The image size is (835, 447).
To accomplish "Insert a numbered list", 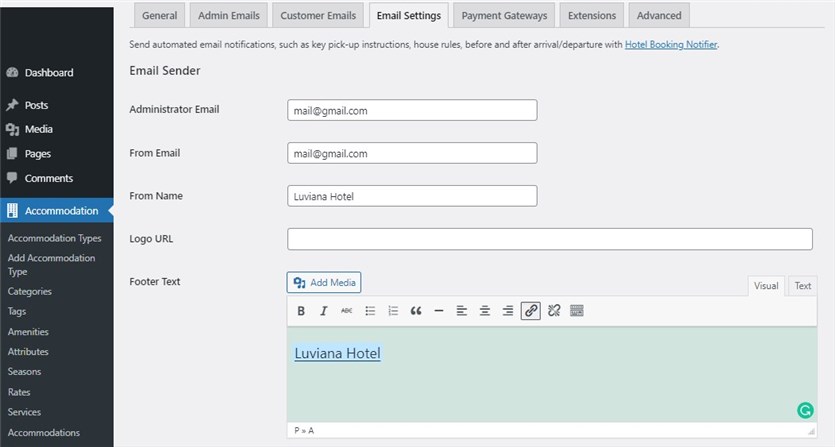I will tap(392, 311).
